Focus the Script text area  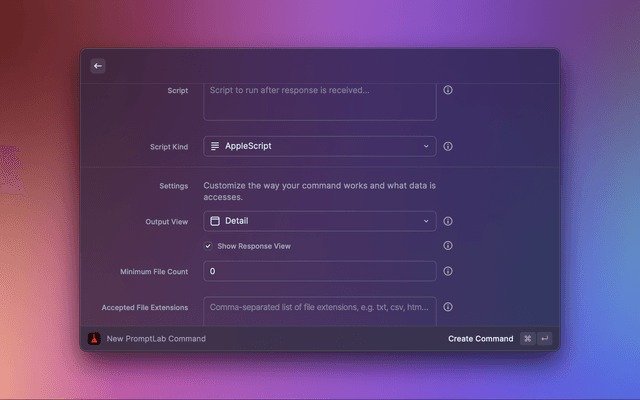click(x=319, y=100)
